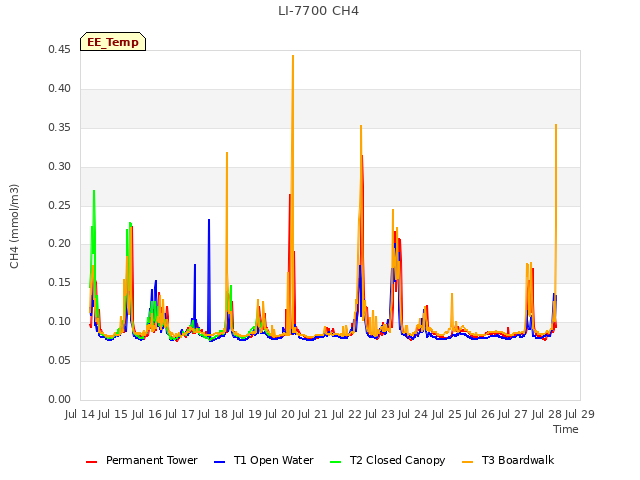The height and width of the screenshot is (480, 640).
Task: Click the Jul 18 x-axis label
Action: tap(213, 414)
